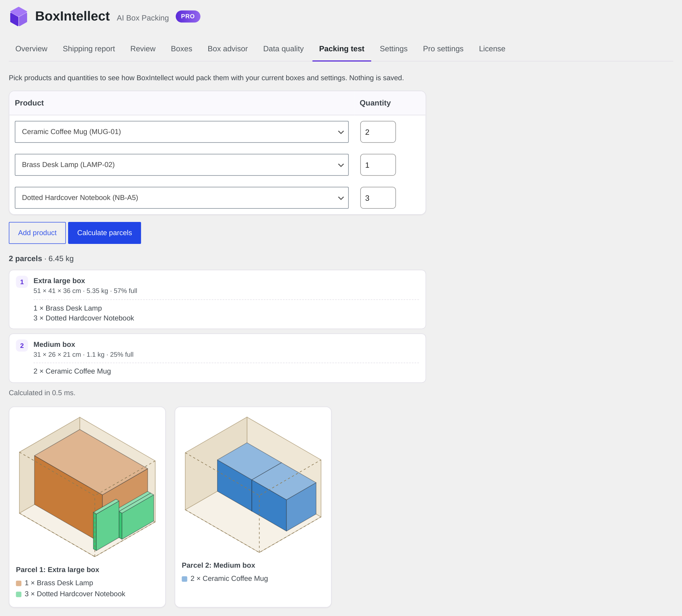Viewport: 682px width, 616px height.
Task: Click the Add product button
Action: (37, 233)
